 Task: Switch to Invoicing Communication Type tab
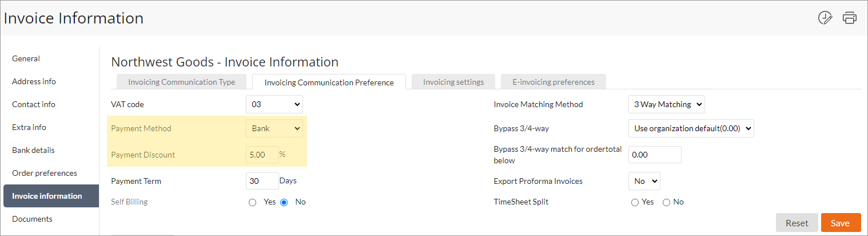click(x=182, y=82)
